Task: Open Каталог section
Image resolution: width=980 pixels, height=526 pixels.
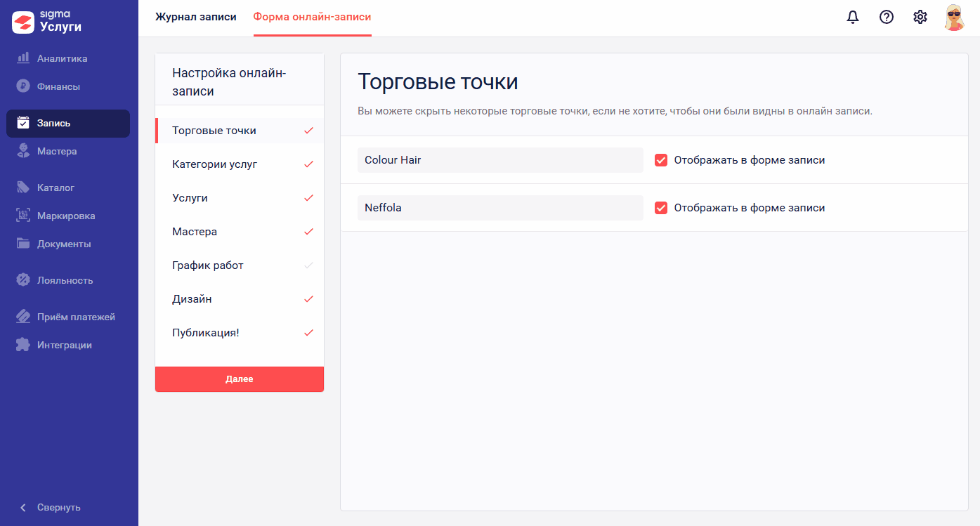Action: pyautogui.click(x=68, y=188)
